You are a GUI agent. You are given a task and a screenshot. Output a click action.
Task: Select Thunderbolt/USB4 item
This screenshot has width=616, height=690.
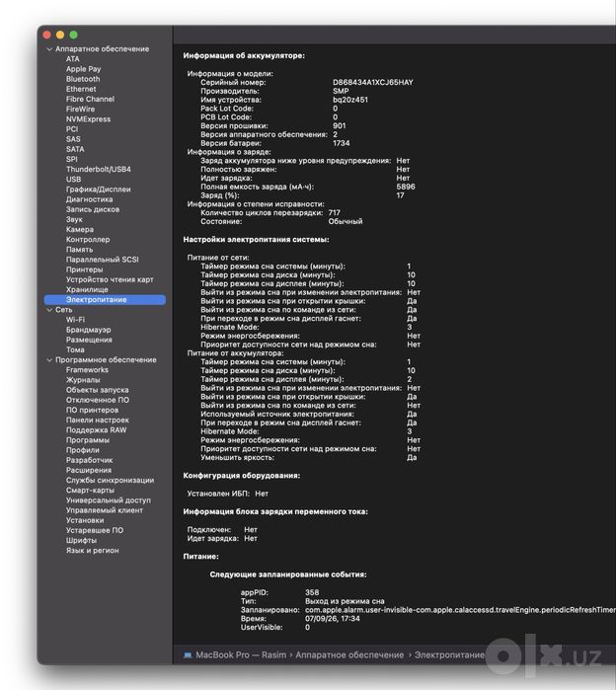[98, 170]
